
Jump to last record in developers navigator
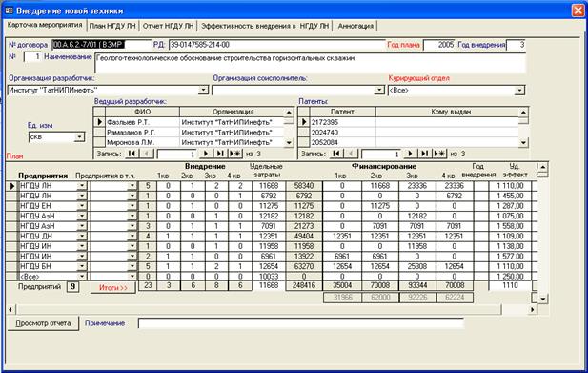220,154
